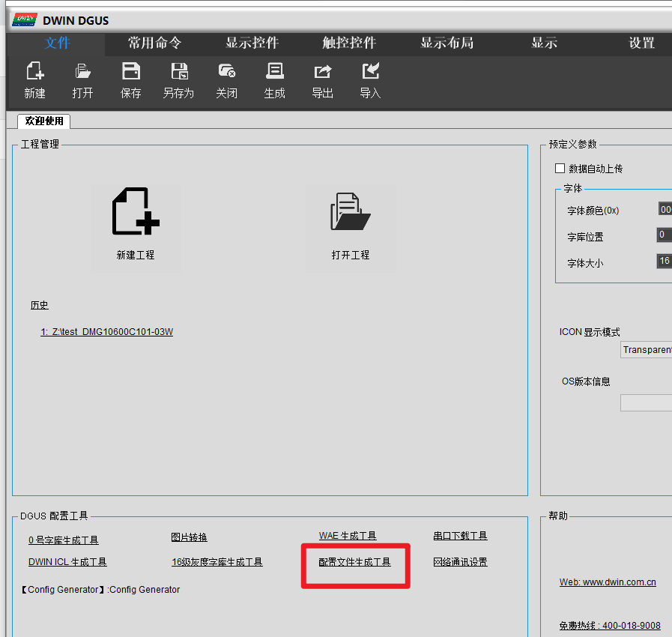This screenshot has width=672, height=637.
Task: Open the 显示 ribbon tab
Action: point(545,43)
